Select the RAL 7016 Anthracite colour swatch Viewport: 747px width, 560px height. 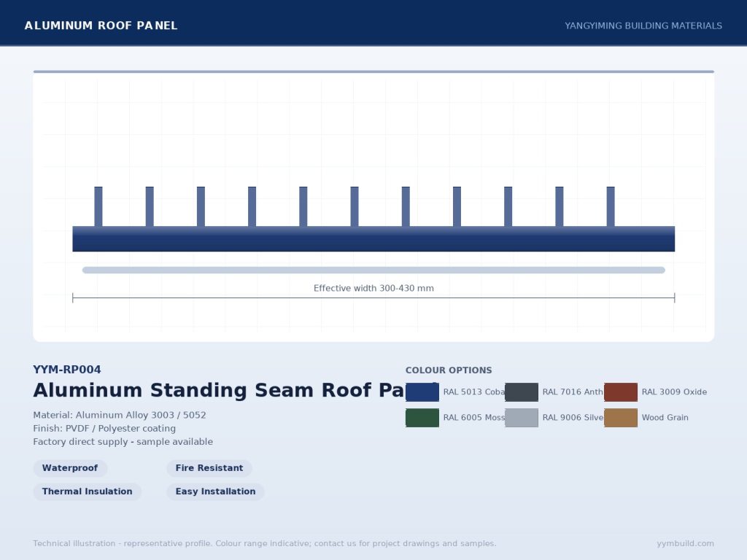[522, 392]
